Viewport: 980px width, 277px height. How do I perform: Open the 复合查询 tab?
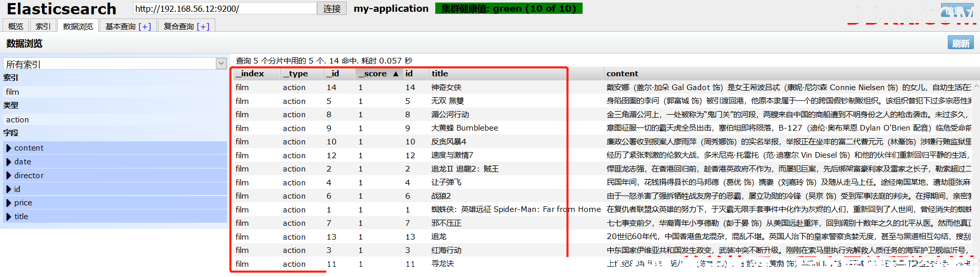[x=179, y=26]
